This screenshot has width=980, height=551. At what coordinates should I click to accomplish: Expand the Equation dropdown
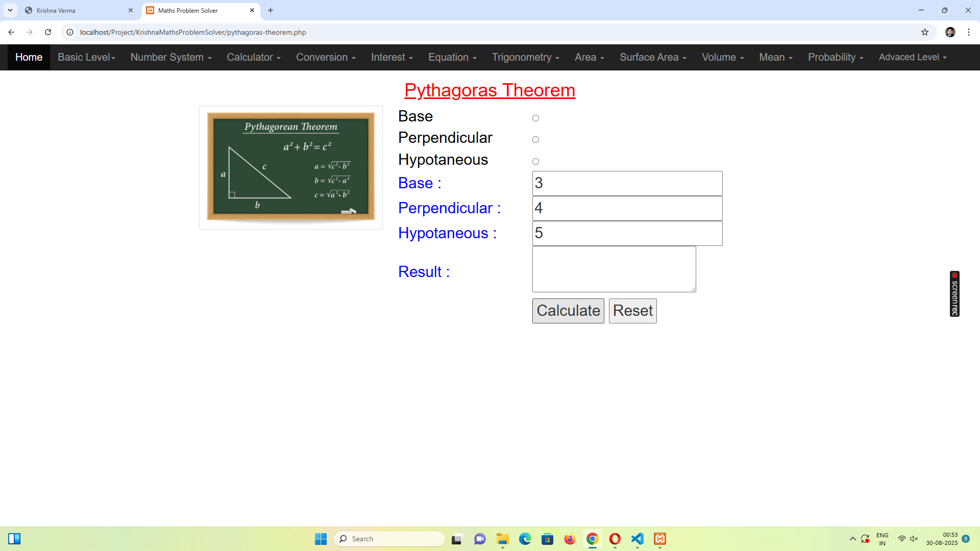tap(452, 57)
